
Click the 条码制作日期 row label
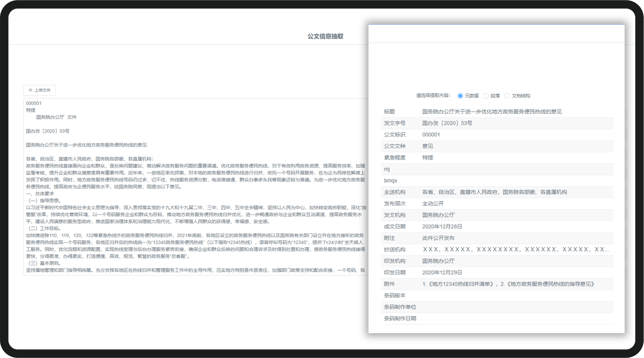[x=400, y=319]
